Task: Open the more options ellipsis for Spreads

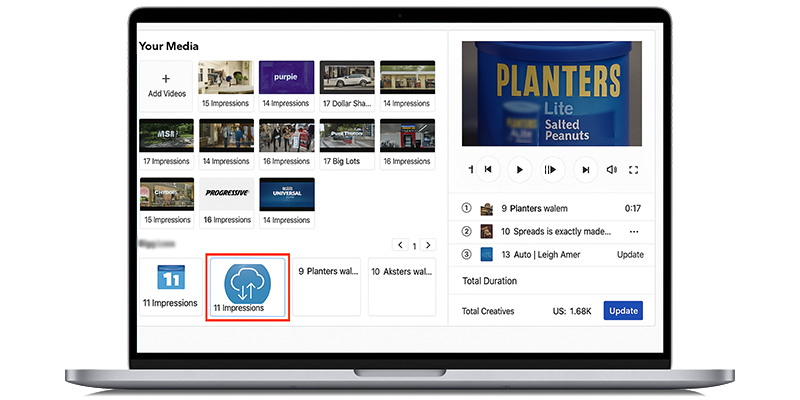Action: 634,232
